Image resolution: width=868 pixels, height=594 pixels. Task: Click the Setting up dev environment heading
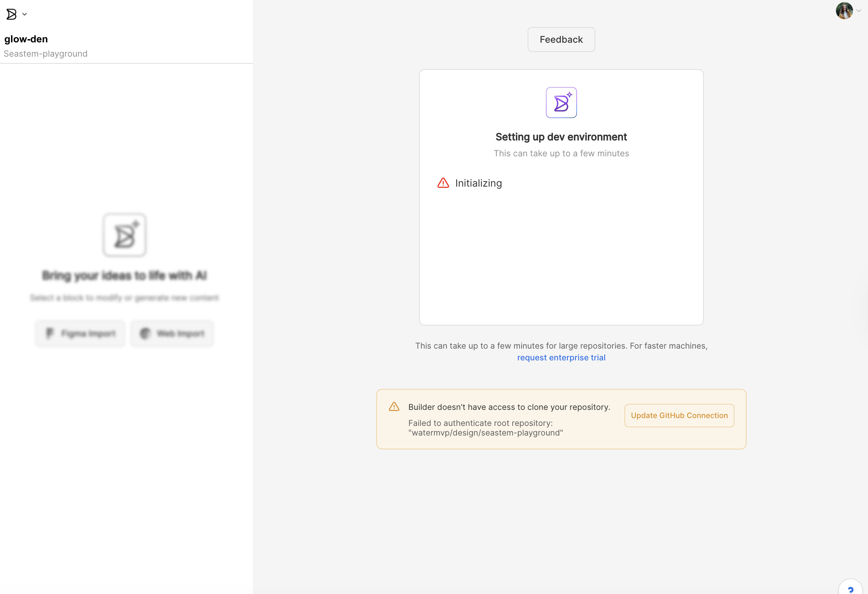(561, 137)
